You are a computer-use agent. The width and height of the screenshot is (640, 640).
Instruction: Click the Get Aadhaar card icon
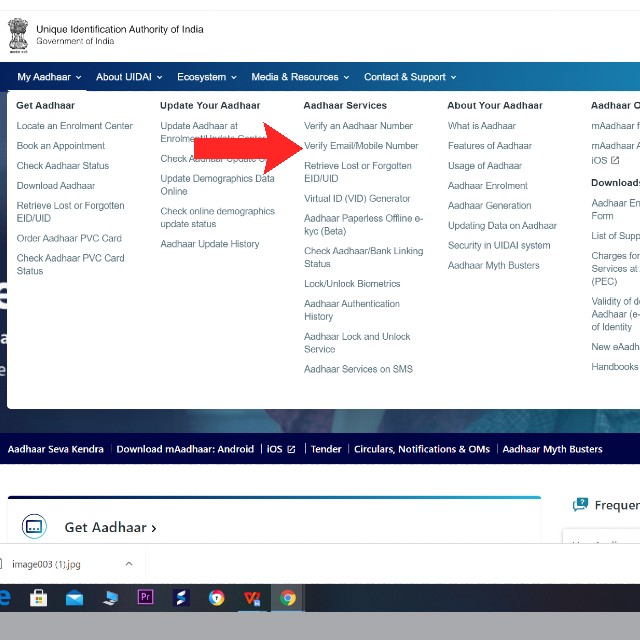pos(34,527)
